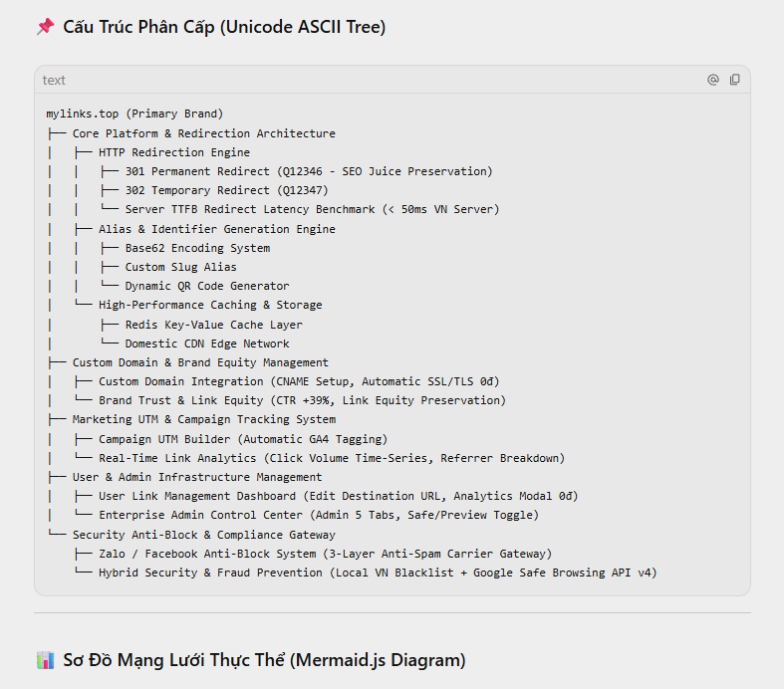Click the Cấu Trúc Phân Cấp heading
Viewport: 784px width, 689px height.
pyautogui.click(x=224, y=27)
